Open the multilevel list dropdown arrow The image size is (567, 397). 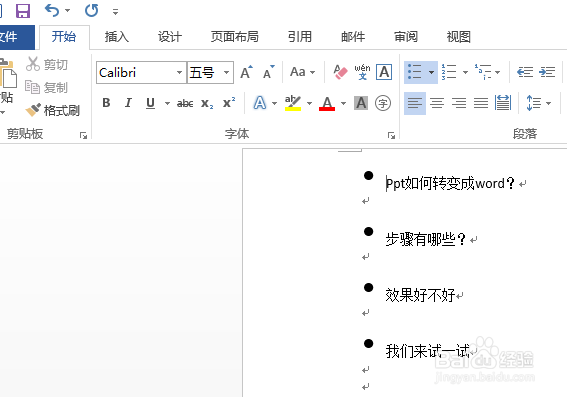pos(498,72)
